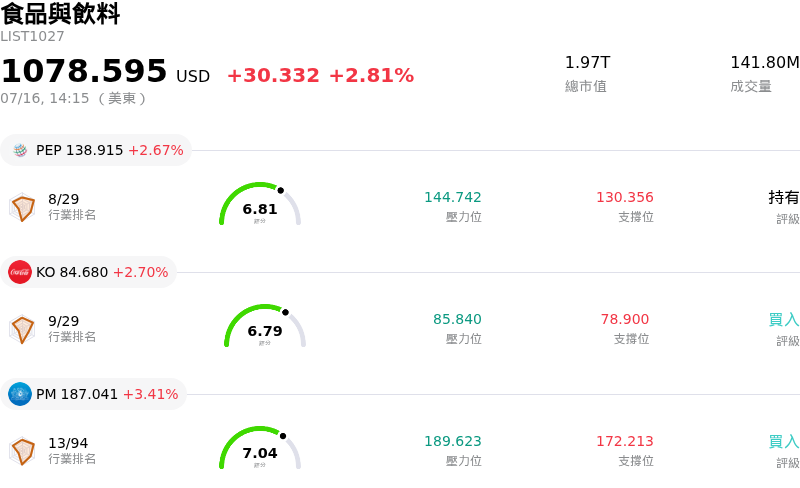
Task: Select PM score gauge showing 7.04
Action: [x=260, y=448]
